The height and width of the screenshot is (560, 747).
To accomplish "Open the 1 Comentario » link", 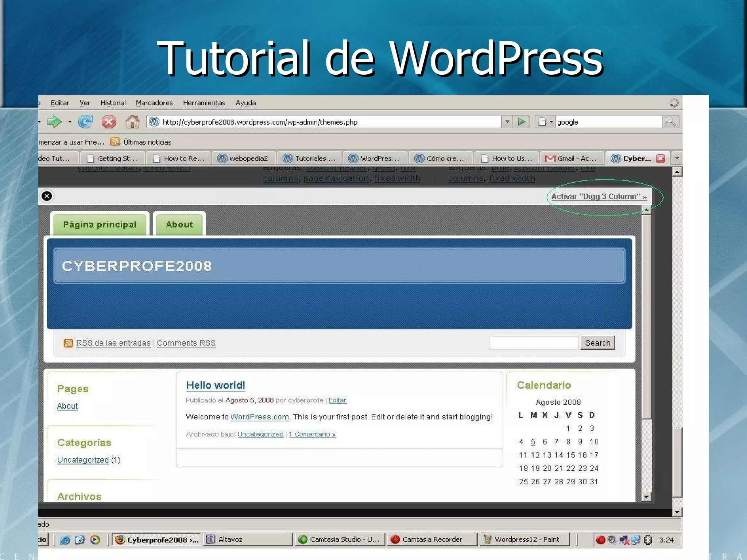I will 312,434.
